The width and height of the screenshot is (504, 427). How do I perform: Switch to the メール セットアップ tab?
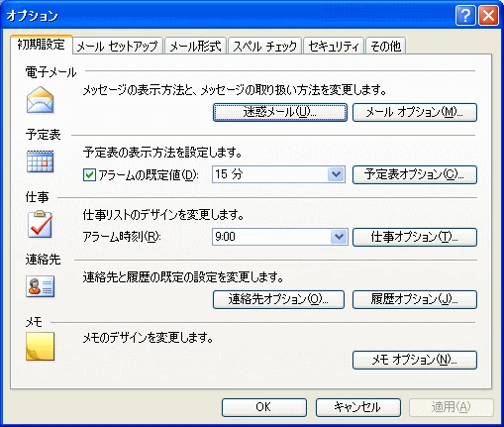pos(118,46)
